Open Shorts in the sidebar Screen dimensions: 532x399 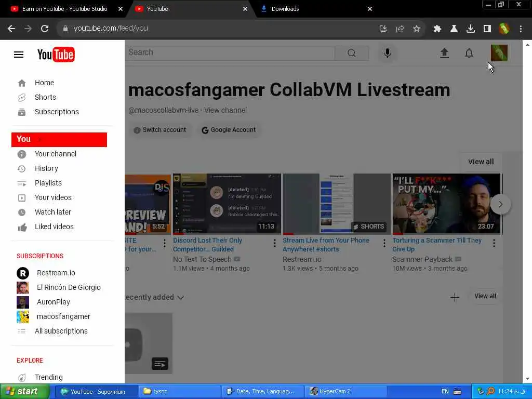click(x=45, y=97)
